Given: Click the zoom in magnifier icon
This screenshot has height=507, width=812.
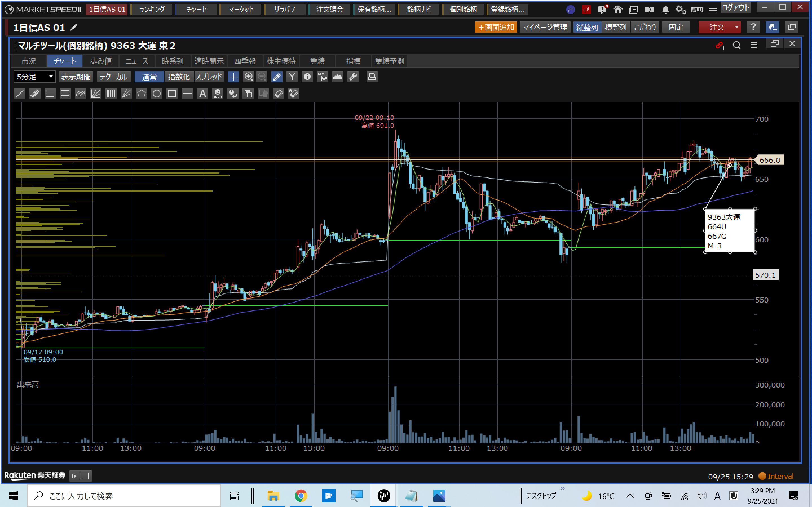Looking at the screenshot, I should 248,77.
